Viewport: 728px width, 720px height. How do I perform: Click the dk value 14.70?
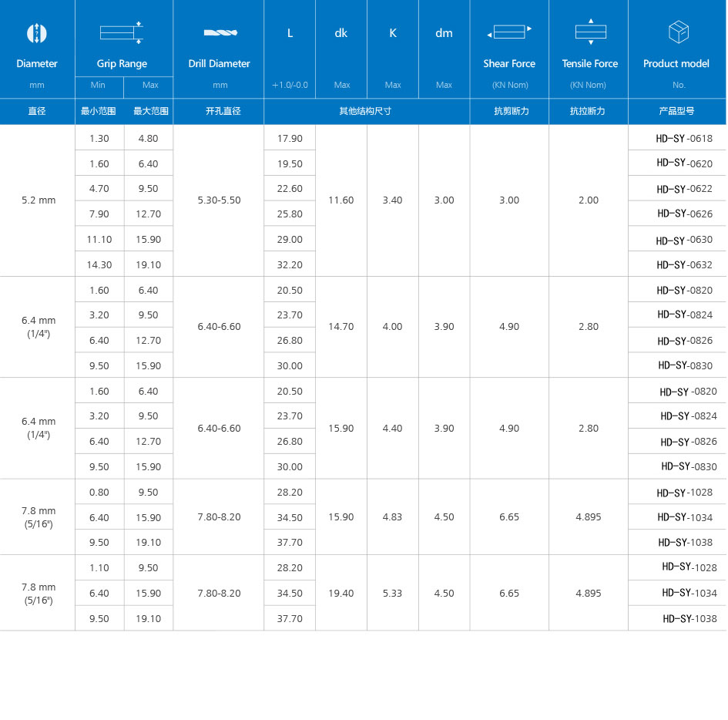[x=341, y=327]
